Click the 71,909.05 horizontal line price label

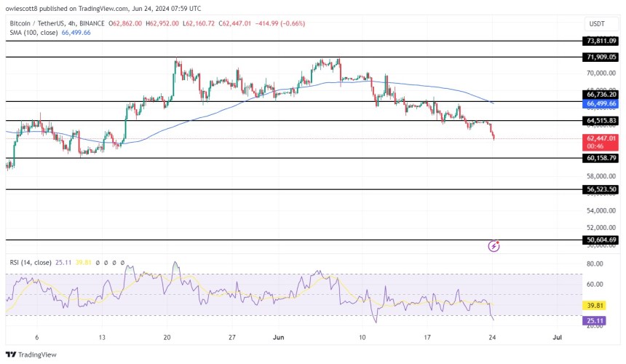click(601, 57)
